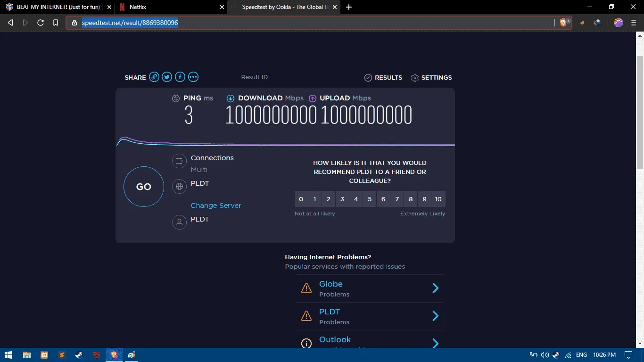Reload the Speedtest page

[x=41, y=23]
